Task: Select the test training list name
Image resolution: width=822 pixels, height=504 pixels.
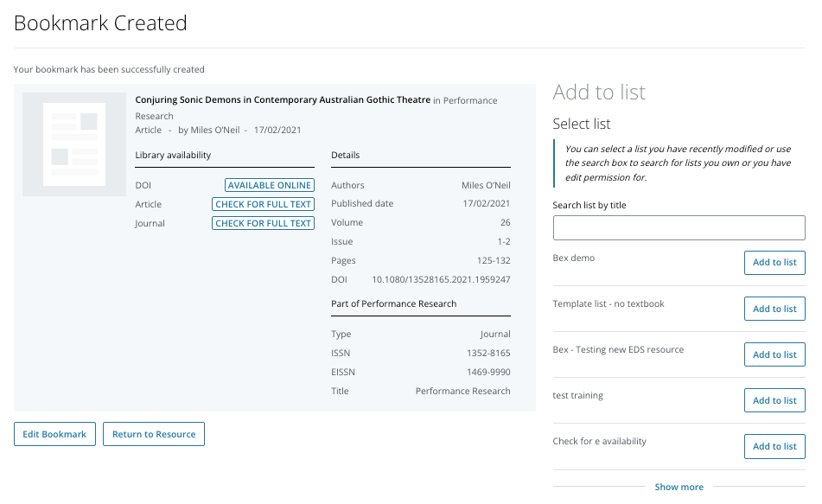Action: point(577,396)
